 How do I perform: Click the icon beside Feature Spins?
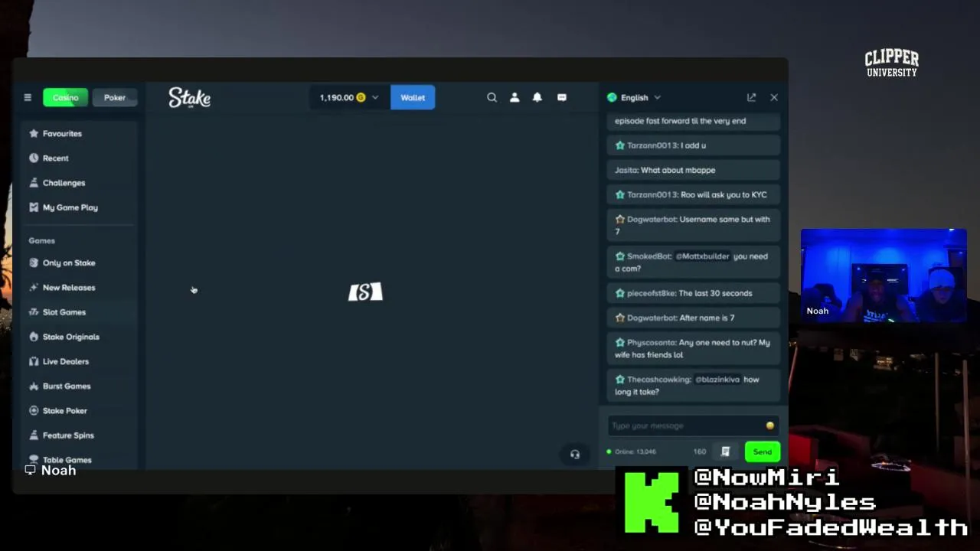point(34,435)
